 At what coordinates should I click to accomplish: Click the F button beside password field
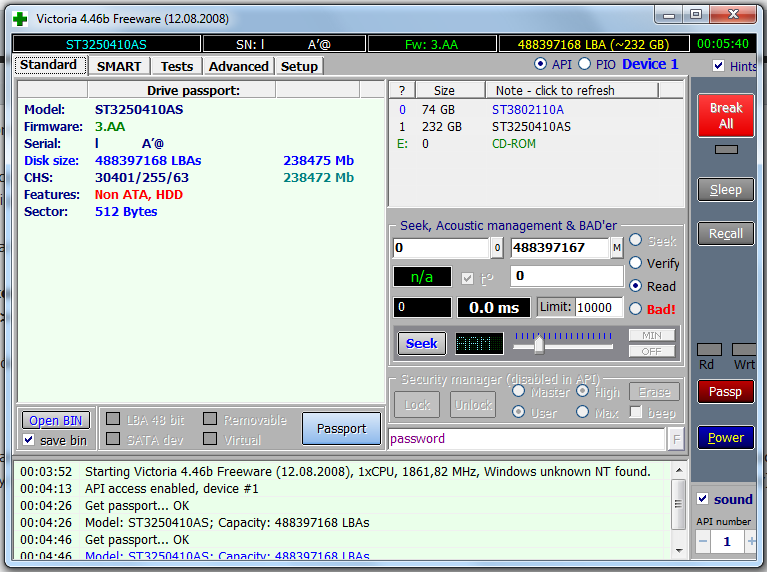[676, 439]
